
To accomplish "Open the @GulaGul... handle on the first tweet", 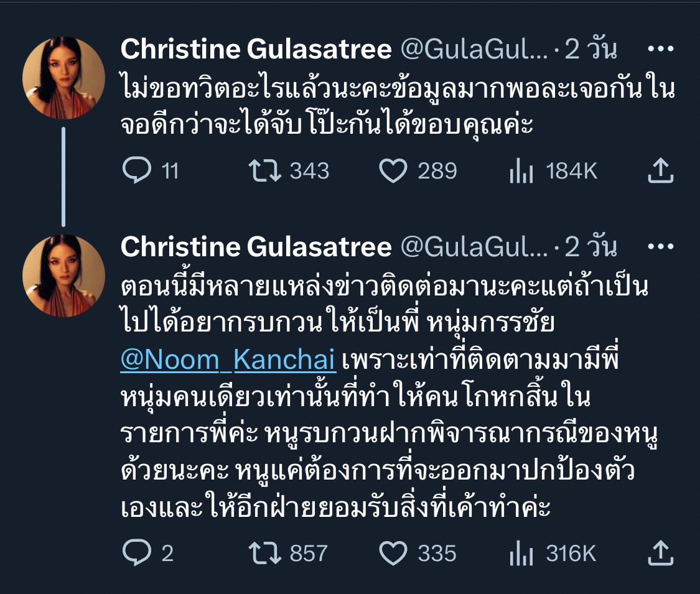I will point(474,50).
